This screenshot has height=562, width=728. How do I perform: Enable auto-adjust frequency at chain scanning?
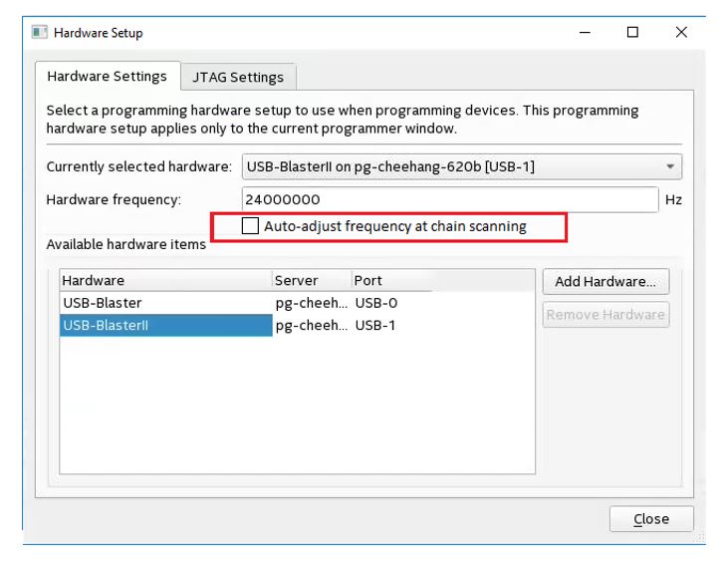coord(251,226)
